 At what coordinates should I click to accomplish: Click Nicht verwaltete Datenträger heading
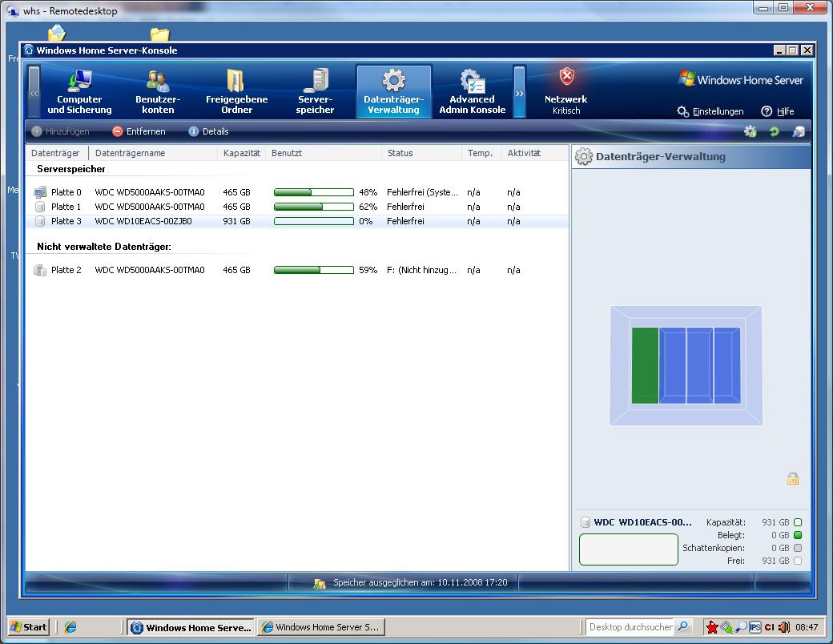click(104, 247)
